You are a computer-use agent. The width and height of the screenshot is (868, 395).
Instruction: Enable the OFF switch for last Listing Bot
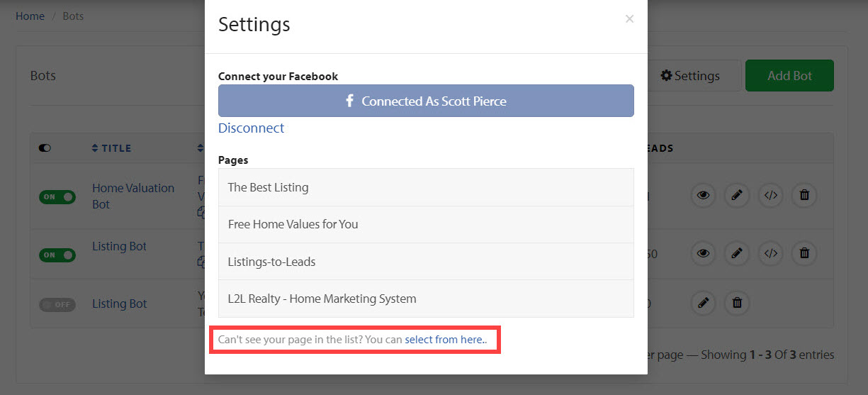(x=57, y=304)
